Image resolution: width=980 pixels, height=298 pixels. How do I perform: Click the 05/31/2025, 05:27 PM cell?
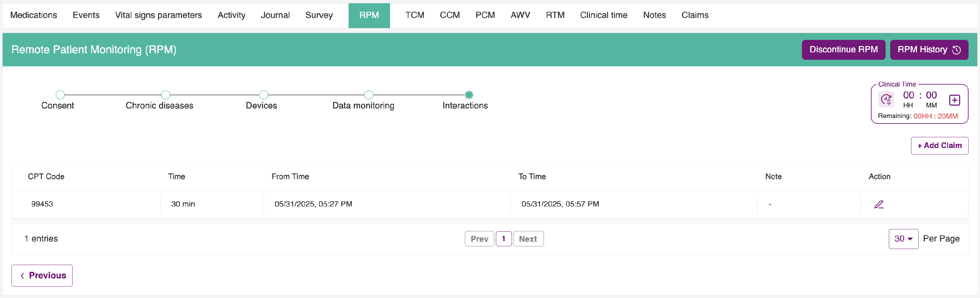coord(314,204)
